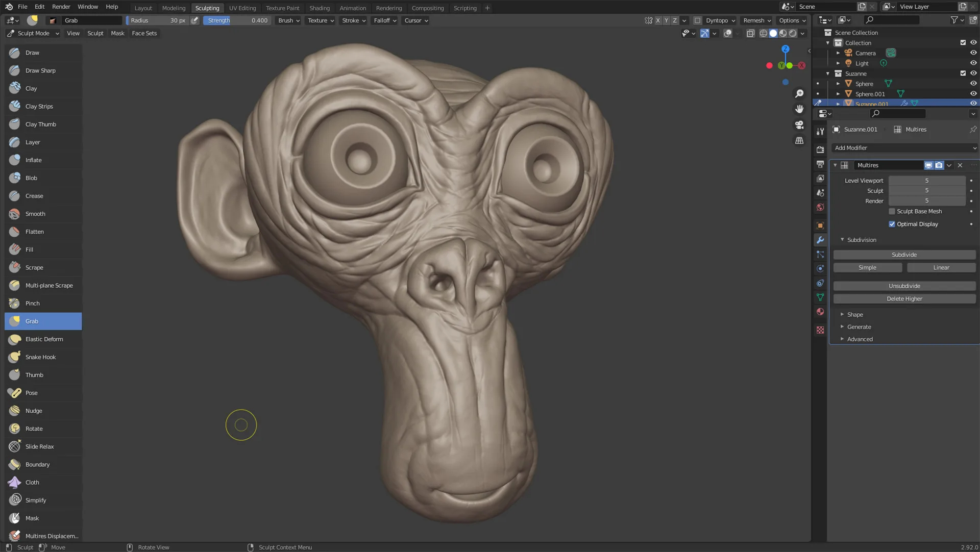Select the Pose brush tool
Screen dimensions: 980x552
(31, 393)
